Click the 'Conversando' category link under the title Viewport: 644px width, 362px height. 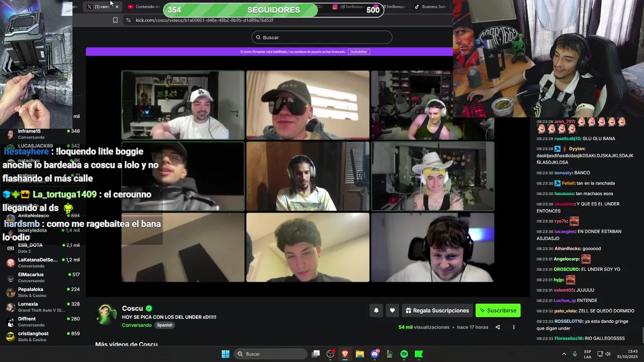[x=136, y=325]
